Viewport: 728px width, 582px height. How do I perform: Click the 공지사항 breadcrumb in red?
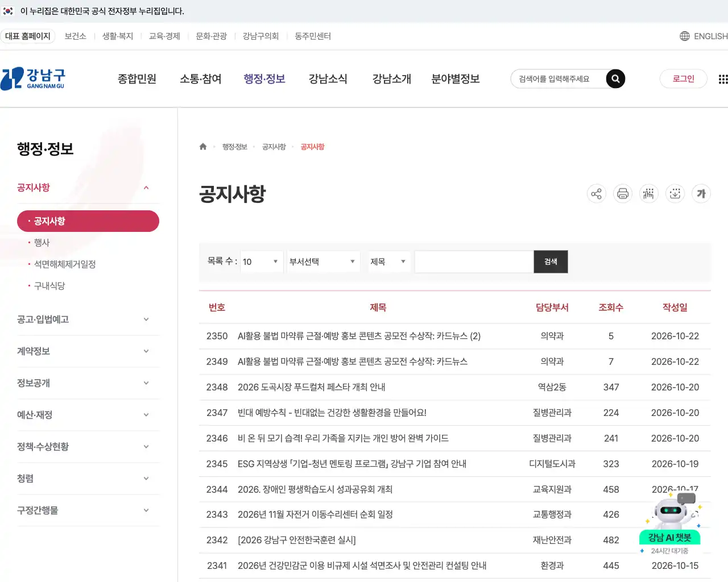313,147
